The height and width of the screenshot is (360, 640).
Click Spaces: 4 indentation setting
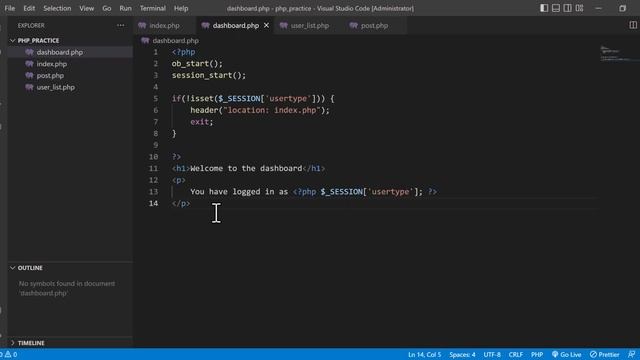462,354
